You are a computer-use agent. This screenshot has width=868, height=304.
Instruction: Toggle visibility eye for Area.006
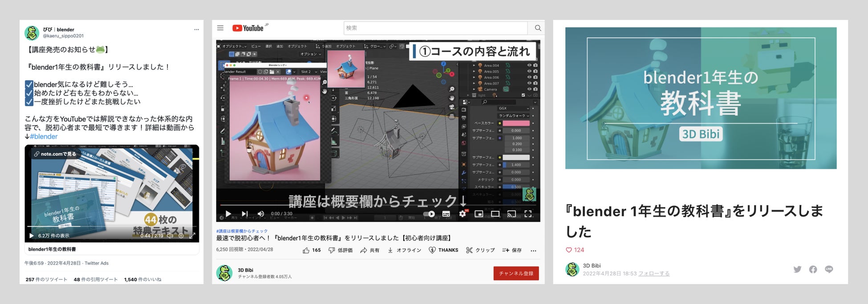pos(529,77)
